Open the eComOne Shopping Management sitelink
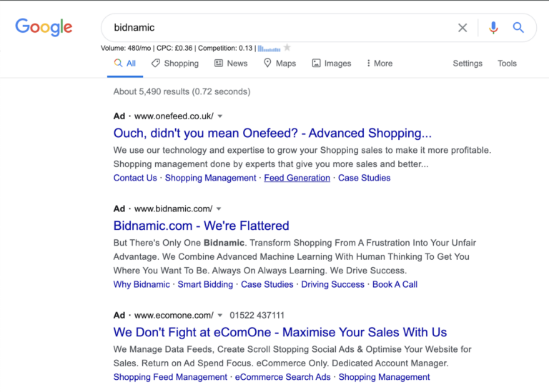 click(x=384, y=377)
